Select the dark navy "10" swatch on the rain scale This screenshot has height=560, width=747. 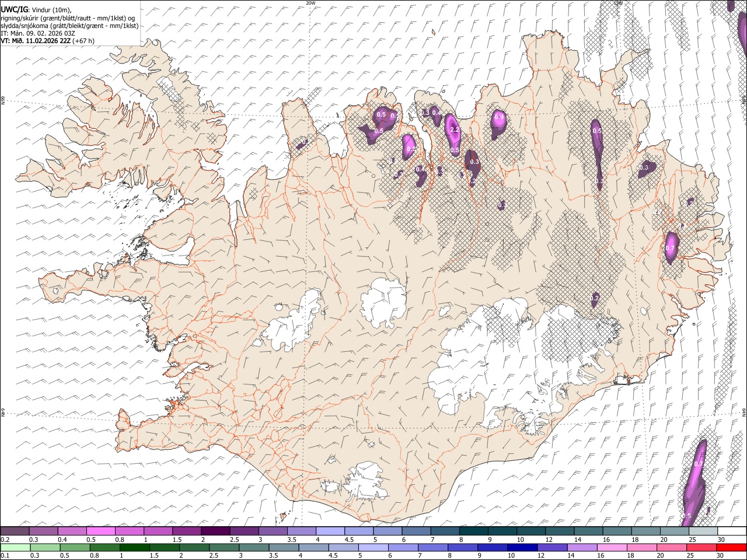[522, 547]
